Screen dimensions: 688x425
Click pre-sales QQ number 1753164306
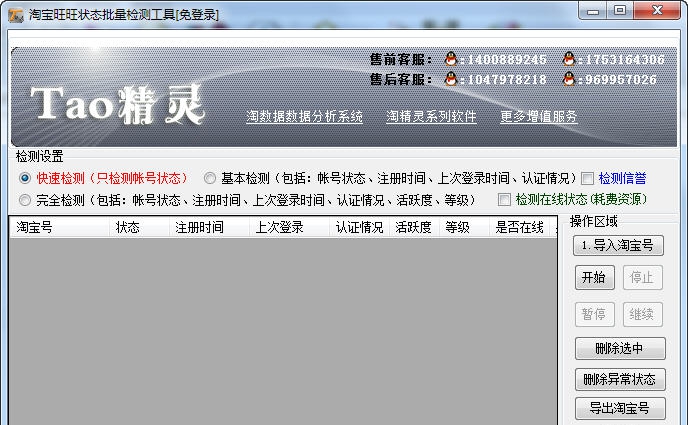[625, 59]
